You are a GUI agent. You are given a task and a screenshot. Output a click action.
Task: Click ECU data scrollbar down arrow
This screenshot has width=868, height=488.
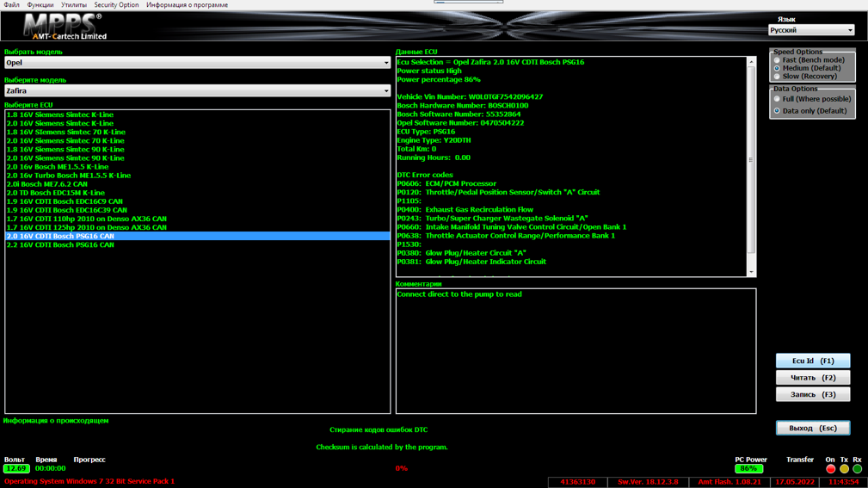point(751,272)
